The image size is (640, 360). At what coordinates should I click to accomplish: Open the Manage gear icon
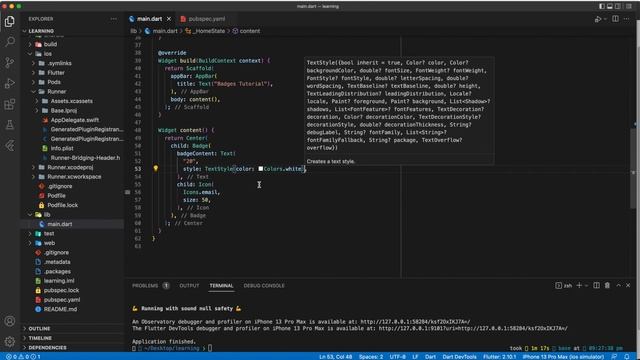tap(10, 341)
